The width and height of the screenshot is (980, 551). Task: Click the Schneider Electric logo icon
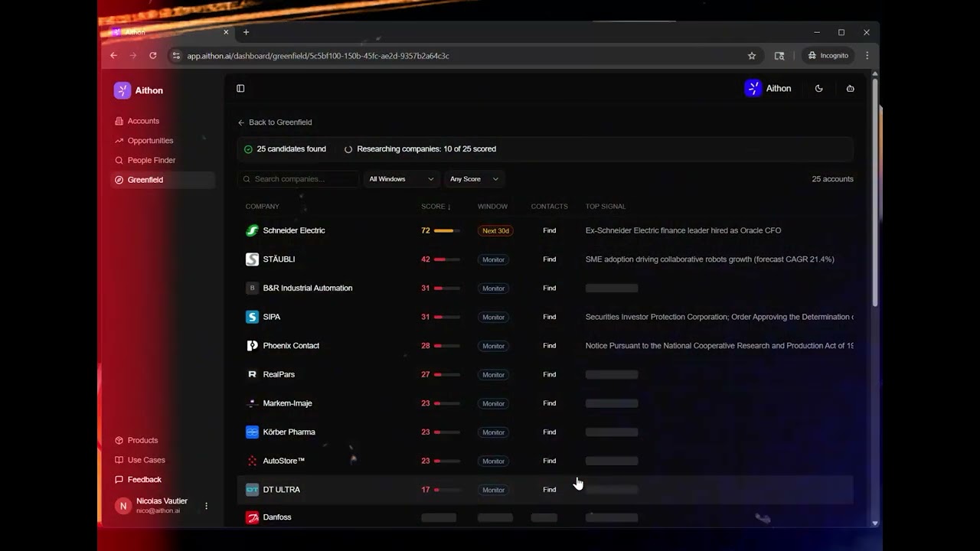(x=252, y=230)
